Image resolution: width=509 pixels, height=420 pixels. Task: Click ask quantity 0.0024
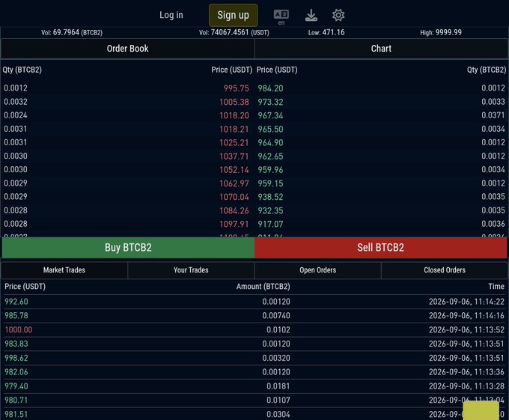pos(16,115)
